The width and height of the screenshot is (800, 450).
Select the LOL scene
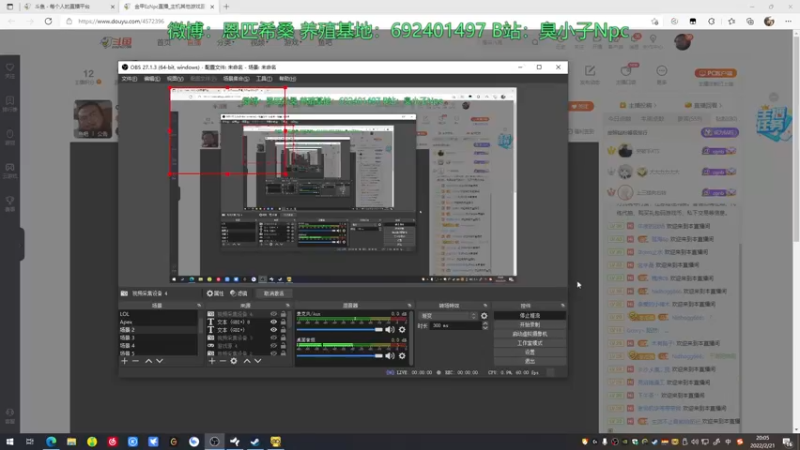point(158,314)
